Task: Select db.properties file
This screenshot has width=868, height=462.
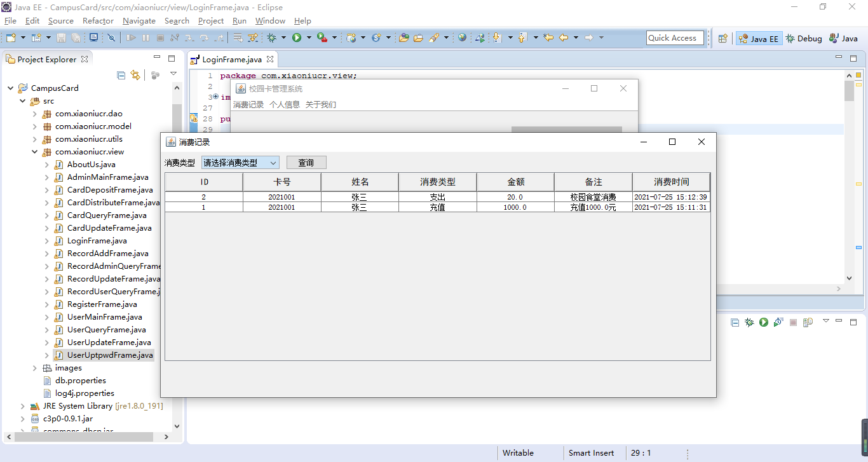Action: click(80, 381)
